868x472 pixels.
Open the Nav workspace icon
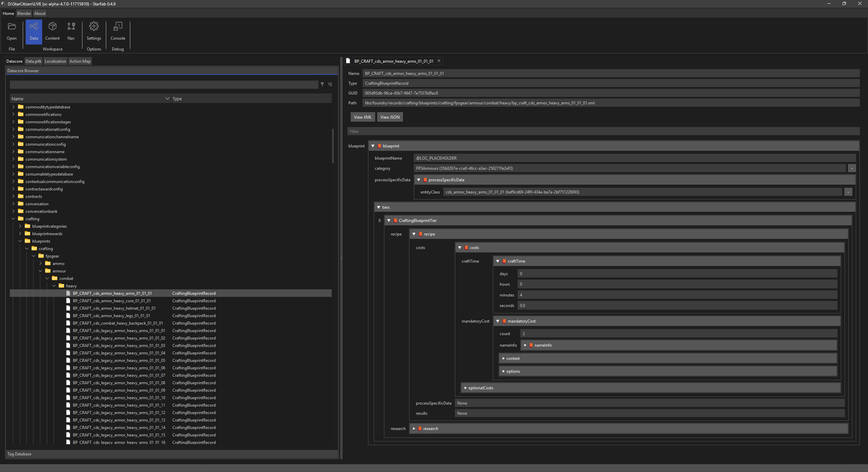click(x=71, y=26)
